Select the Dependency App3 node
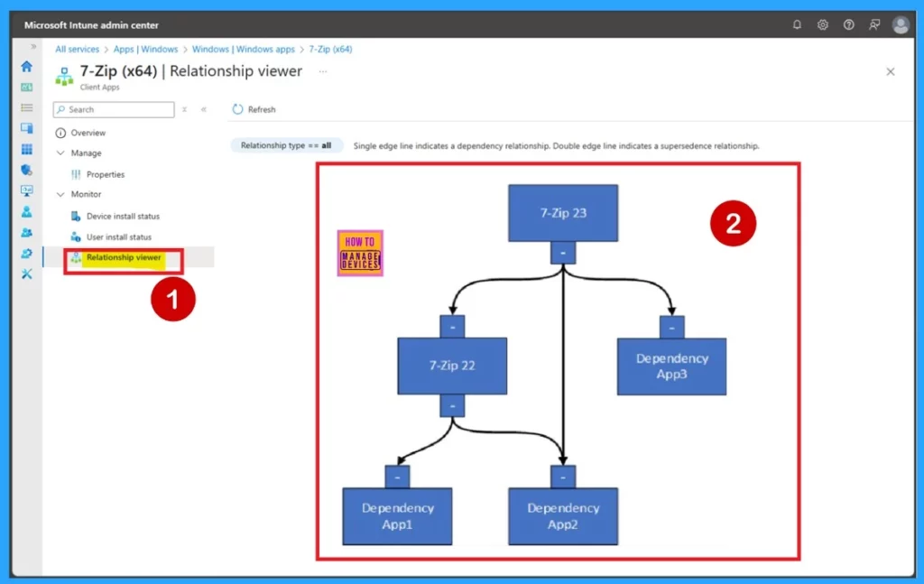This screenshot has height=584, width=924. pyautogui.click(x=671, y=366)
